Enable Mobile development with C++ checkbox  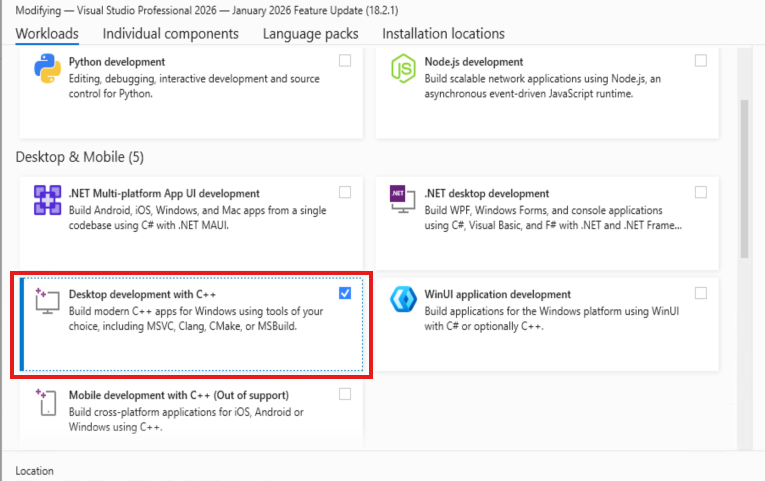pyautogui.click(x=345, y=394)
